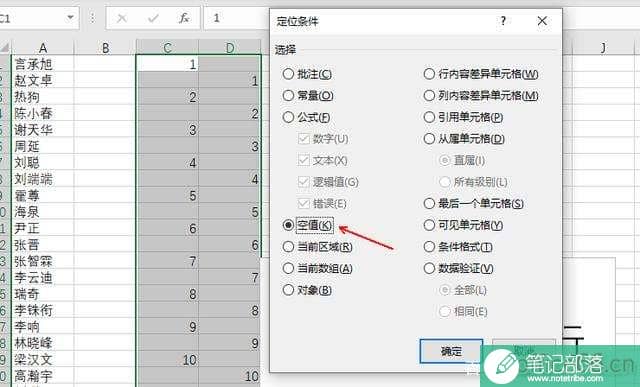Viewport: 640px width, 387px height.
Task: Click cell containing 谢天华
Action: coord(42,129)
